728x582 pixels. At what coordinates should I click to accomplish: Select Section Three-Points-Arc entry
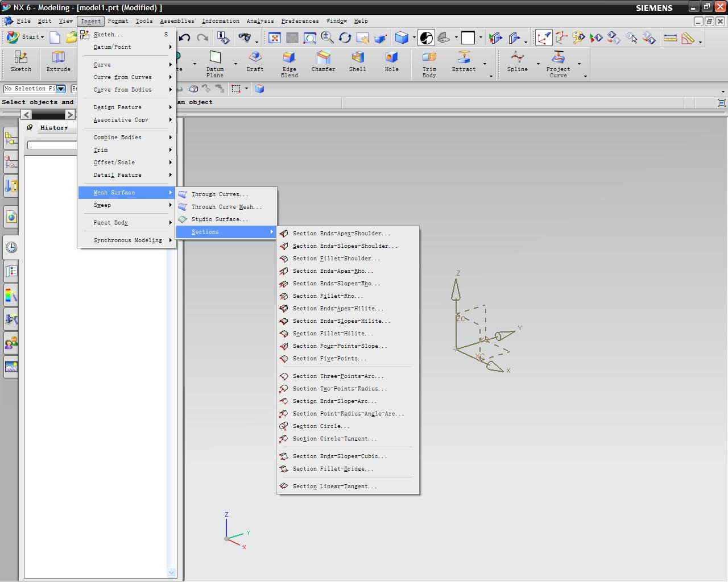point(348,376)
